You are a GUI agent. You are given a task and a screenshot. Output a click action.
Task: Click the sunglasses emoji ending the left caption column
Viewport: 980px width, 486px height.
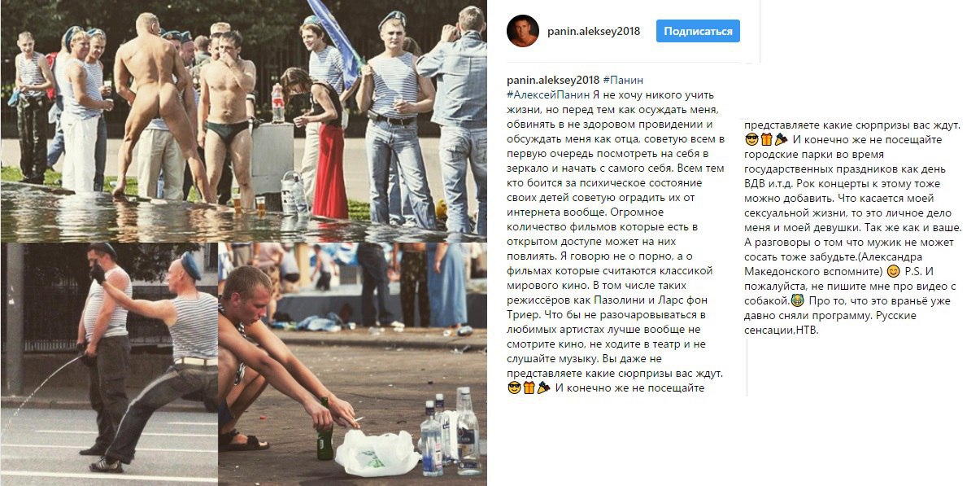pyautogui.click(x=513, y=388)
